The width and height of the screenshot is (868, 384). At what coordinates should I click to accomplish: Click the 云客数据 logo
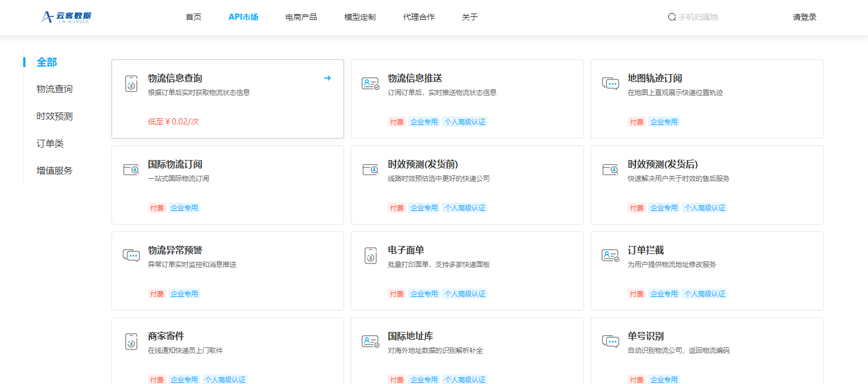coord(66,17)
